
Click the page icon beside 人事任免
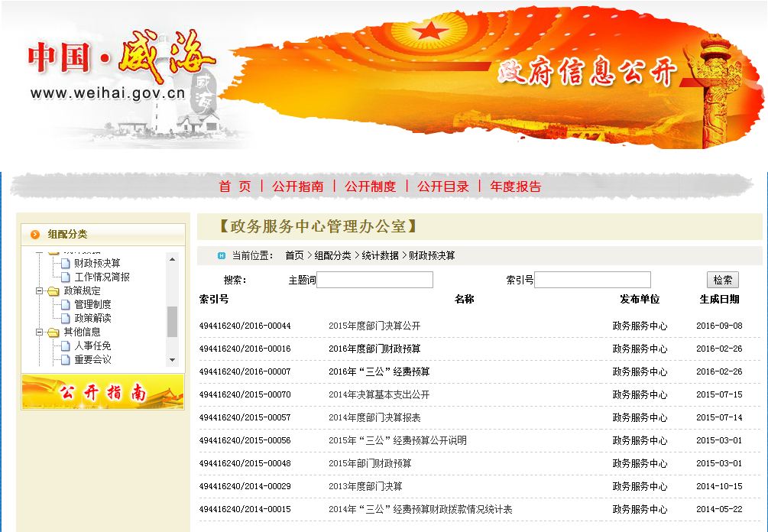[65, 346]
